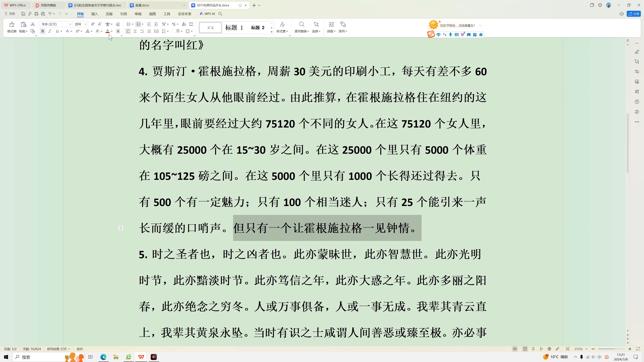Click the Cut scissors icon
The width and height of the screenshot is (644, 362).
[33, 24]
